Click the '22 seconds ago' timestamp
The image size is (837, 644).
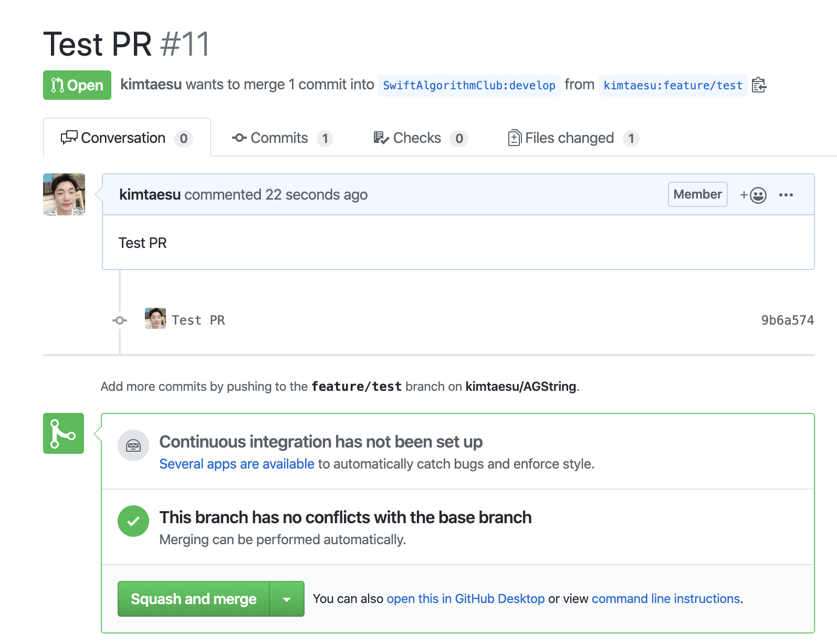[316, 194]
